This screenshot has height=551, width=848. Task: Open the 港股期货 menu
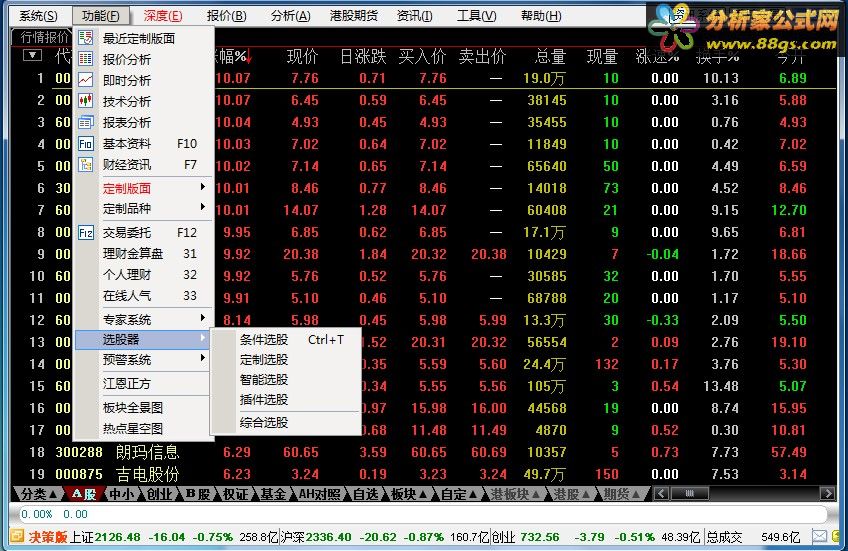(x=353, y=16)
